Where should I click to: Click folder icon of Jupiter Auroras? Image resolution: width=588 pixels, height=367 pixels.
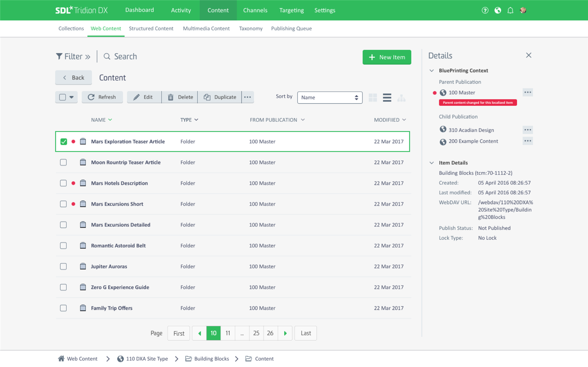[83, 266]
